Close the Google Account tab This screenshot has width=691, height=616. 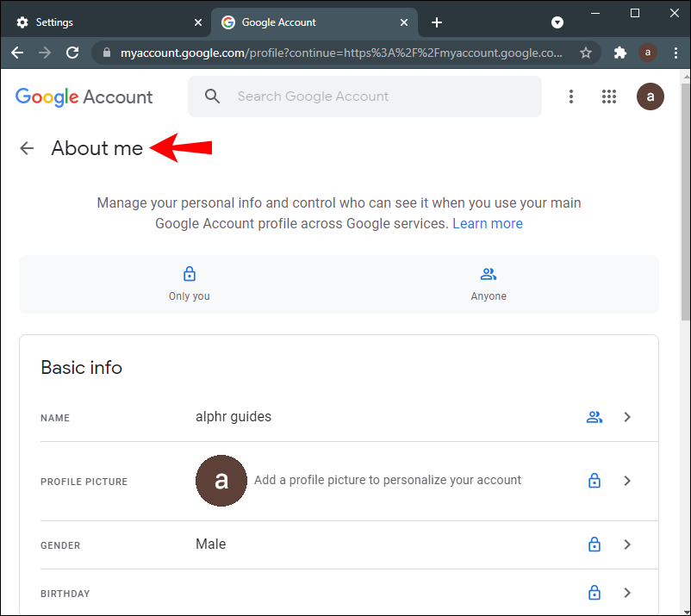(404, 22)
